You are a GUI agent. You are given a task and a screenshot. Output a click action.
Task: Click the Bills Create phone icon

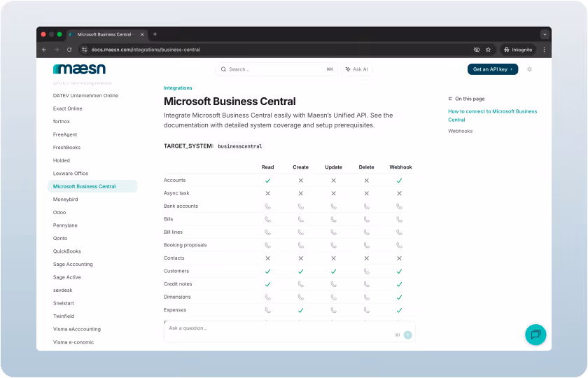tap(301, 219)
